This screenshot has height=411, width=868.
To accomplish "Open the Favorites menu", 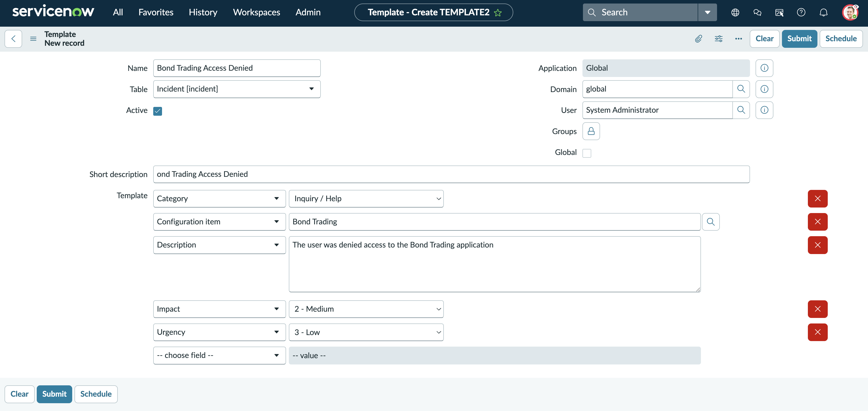I will (x=156, y=13).
